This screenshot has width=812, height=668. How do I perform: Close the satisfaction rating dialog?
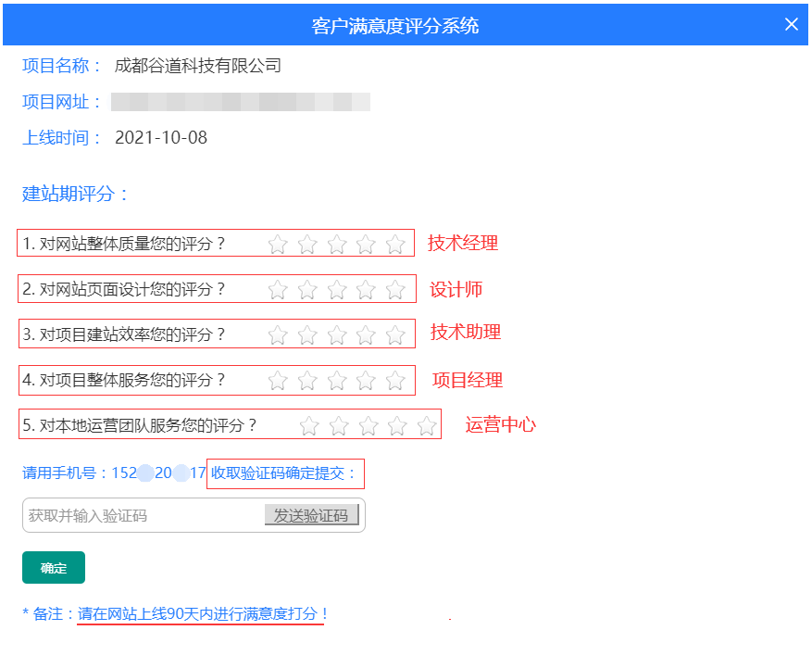coord(791,25)
